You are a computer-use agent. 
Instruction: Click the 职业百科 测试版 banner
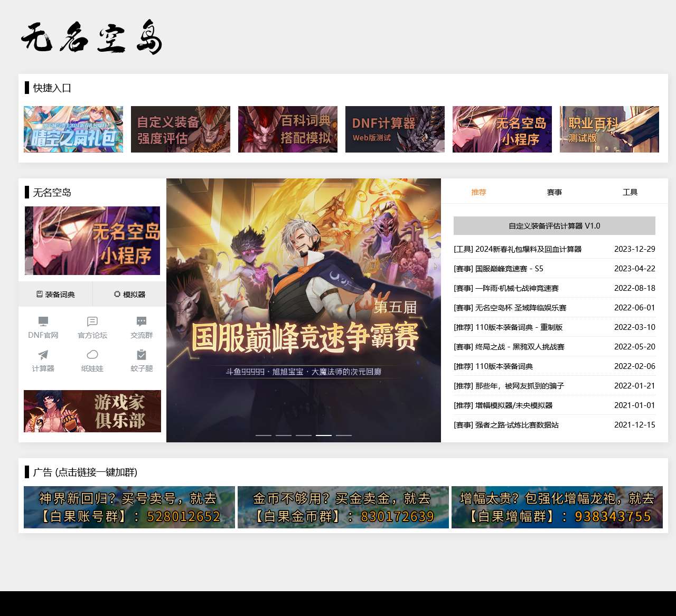(609, 129)
